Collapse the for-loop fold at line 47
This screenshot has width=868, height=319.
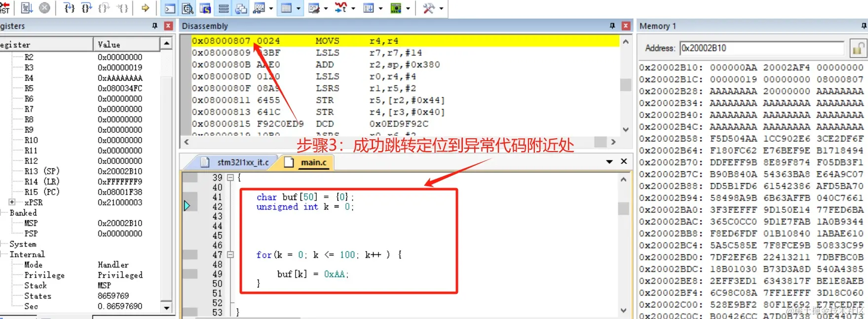pyautogui.click(x=230, y=255)
